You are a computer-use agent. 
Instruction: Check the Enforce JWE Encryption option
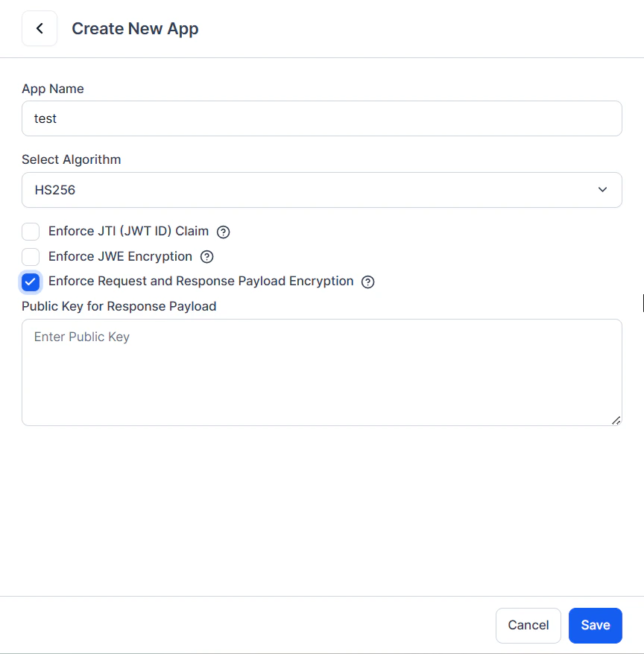(x=30, y=256)
